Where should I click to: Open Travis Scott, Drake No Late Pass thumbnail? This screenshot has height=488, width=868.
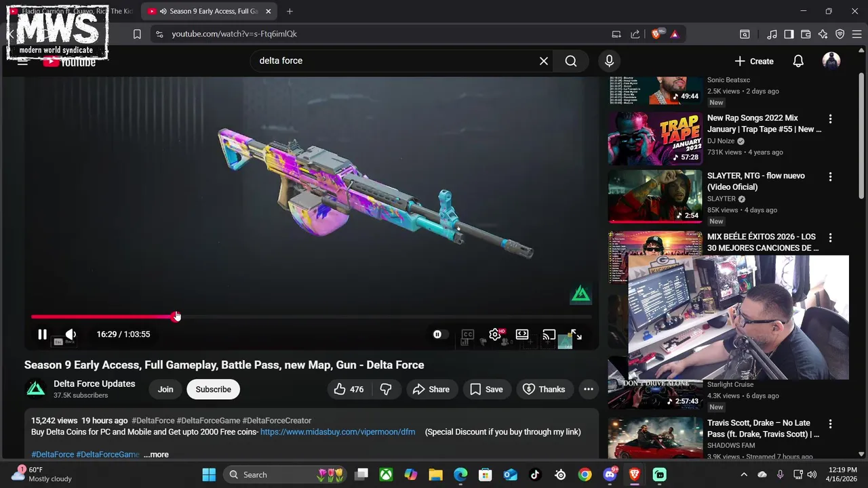coord(655,438)
